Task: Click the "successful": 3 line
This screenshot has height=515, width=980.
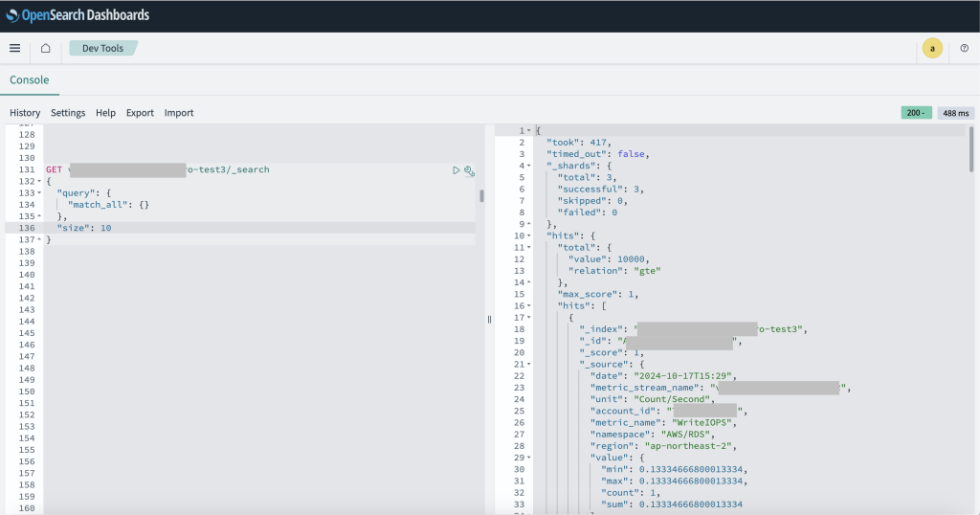Action: coord(601,190)
